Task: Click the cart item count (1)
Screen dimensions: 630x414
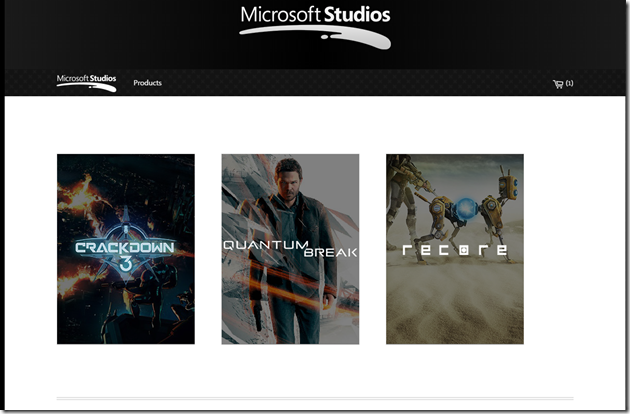Action: pyautogui.click(x=569, y=83)
